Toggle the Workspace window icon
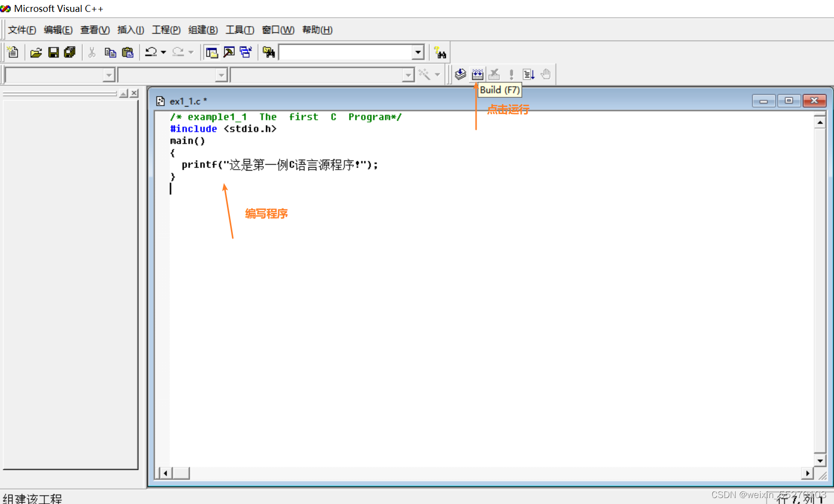The height and width of the screenshot is (504, 834). pos(212,52)
